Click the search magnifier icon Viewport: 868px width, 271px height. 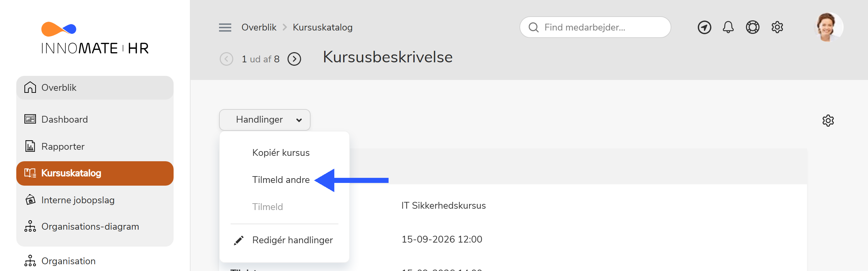pos(533,27)
